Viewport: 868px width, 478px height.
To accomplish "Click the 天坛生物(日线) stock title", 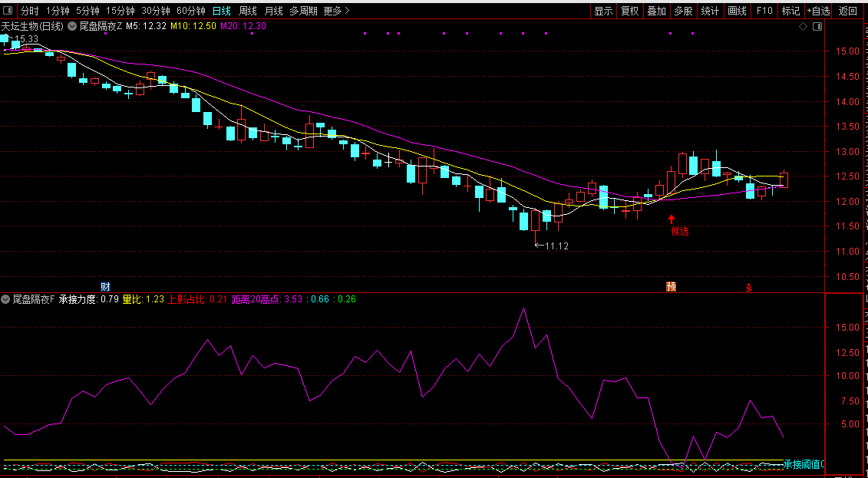I will (x=33, y=26).
